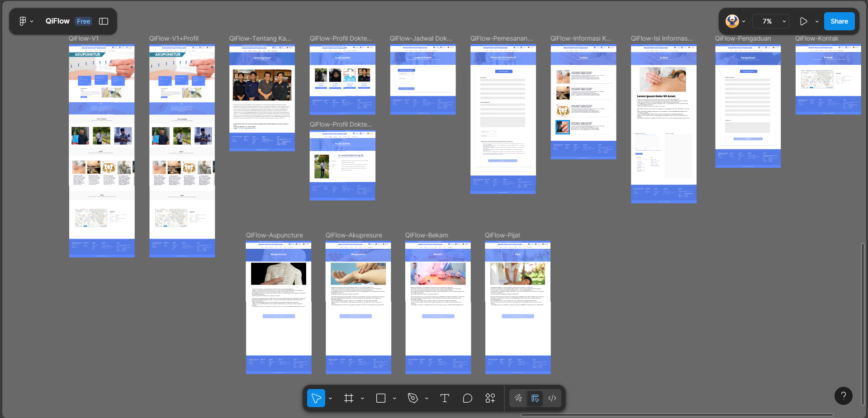Toggle the sidebar panel visibility
Image resolution: width=868 pixels, height=418 pixels.
click(104, 21)
